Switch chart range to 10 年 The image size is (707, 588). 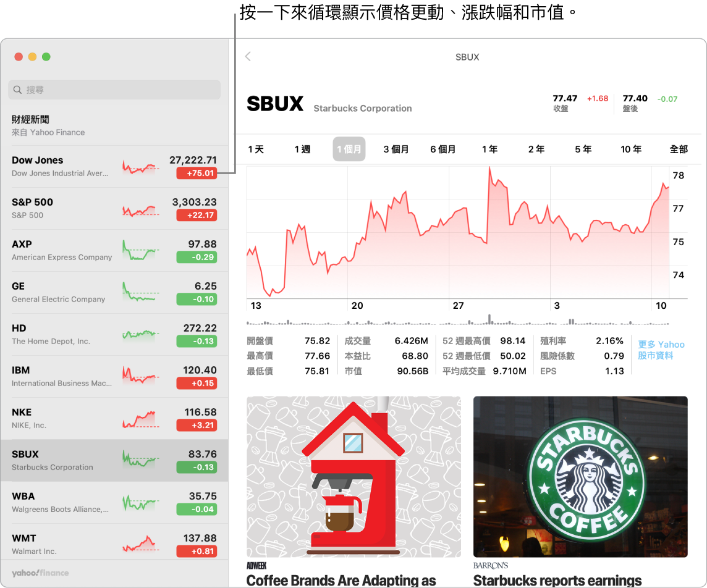point(631,149)
